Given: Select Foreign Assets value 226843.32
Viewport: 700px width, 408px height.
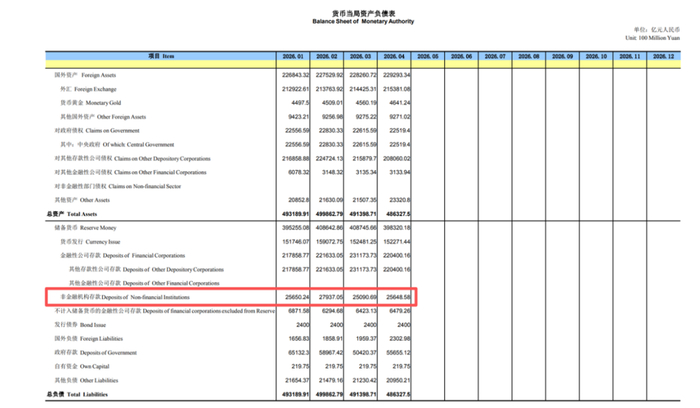Looking at the screenshot, I should pyautogui.click(x=295, y=75).
